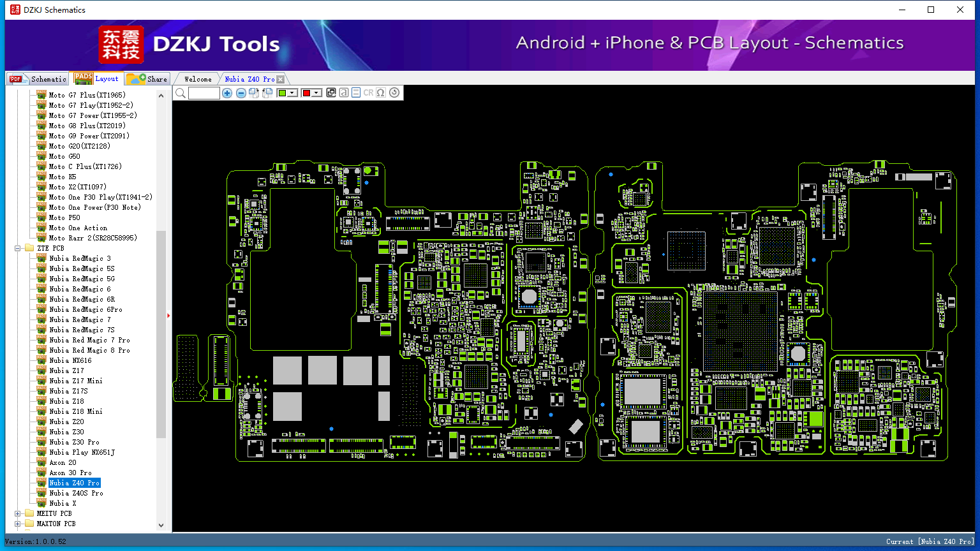Select Nubia RedMagic 5S entry
Screen dimensions: 980x551
tap(82, 268)
